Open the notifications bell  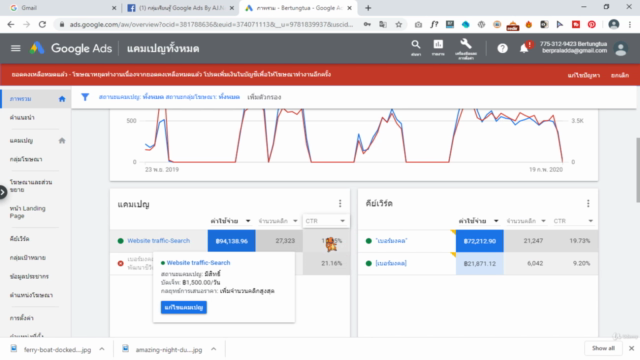(524, 49)
